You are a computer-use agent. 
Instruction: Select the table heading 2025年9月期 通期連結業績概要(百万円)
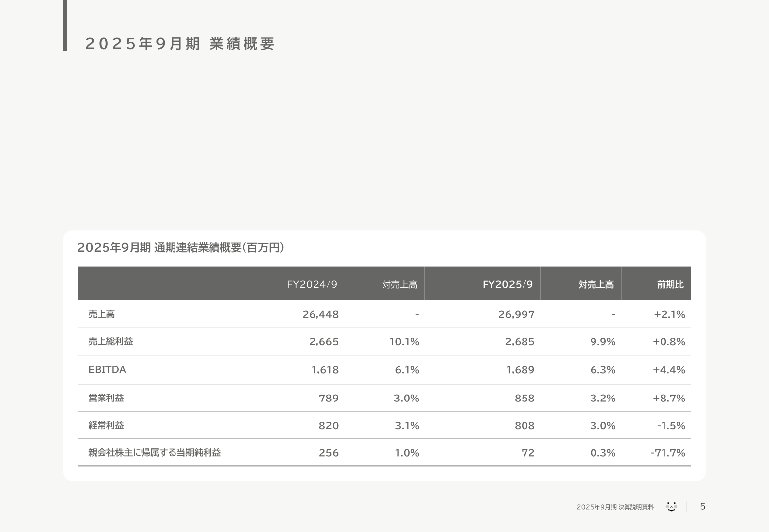(181, 247)
